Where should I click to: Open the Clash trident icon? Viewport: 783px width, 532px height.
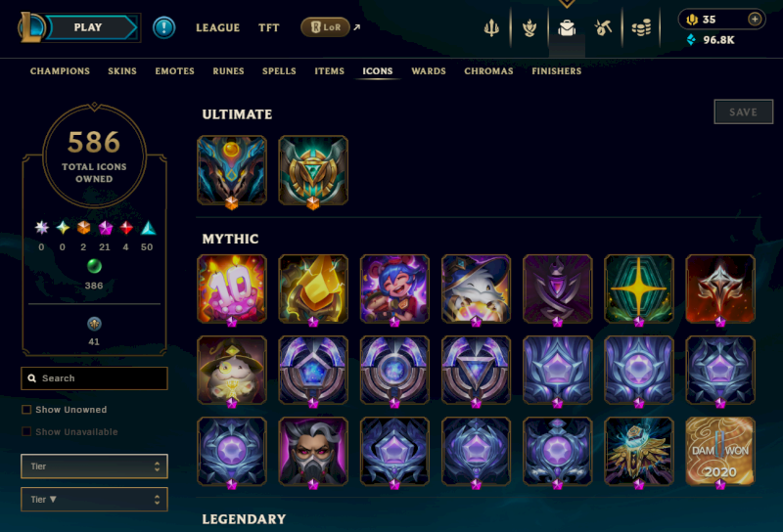[x=491, y=28]
